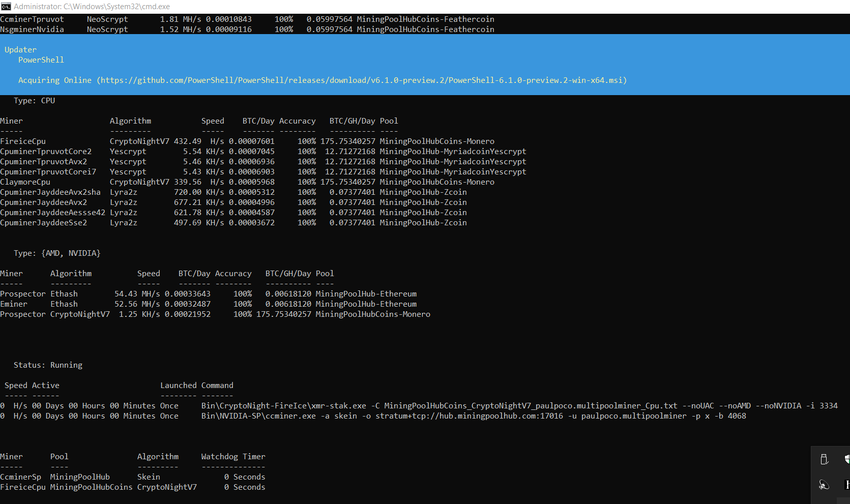Click the speaker notification icon in the overlay
Screen dimensions: 850x504
point(824,484)
